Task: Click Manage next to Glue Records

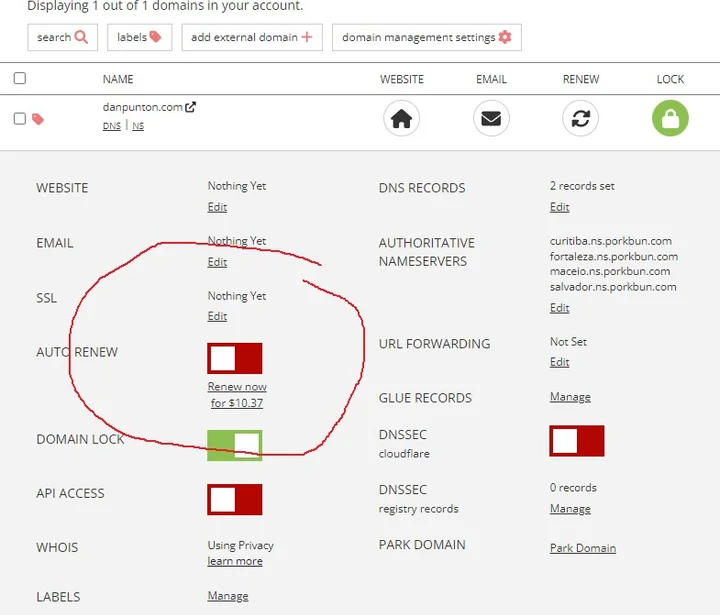Action: click(x=570, y=397)
